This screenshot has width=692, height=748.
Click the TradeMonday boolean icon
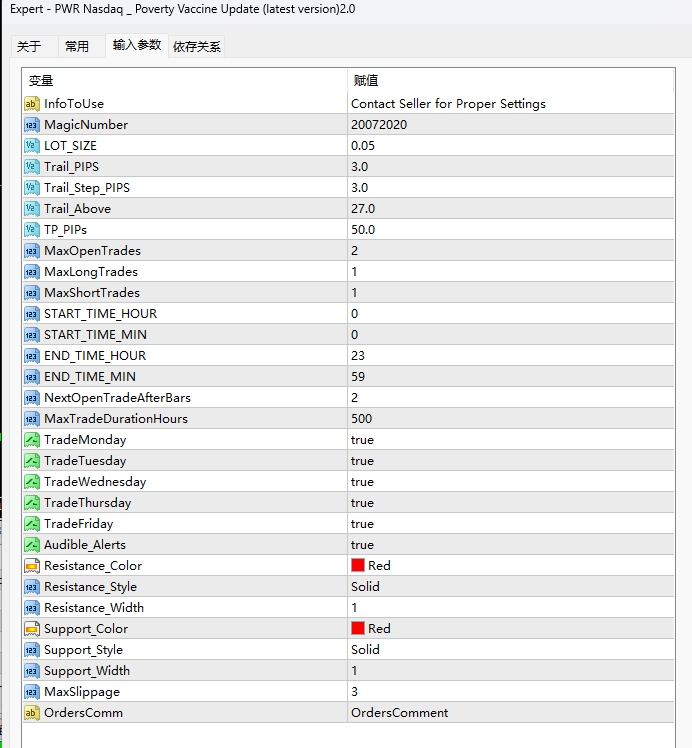click(x=31, y=440)
